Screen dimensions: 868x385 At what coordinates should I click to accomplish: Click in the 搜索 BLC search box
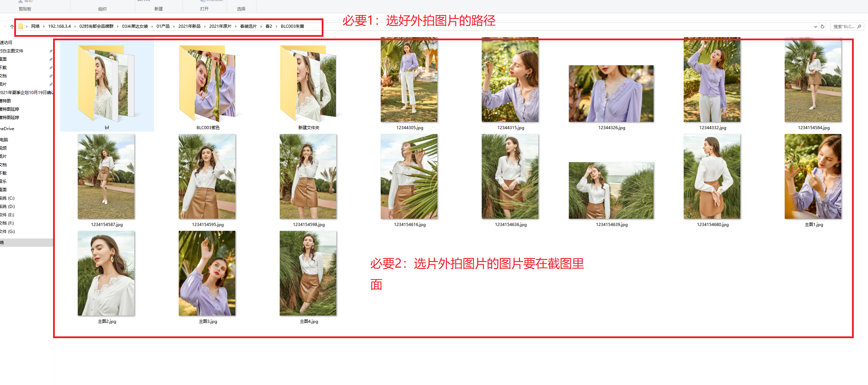843,26
